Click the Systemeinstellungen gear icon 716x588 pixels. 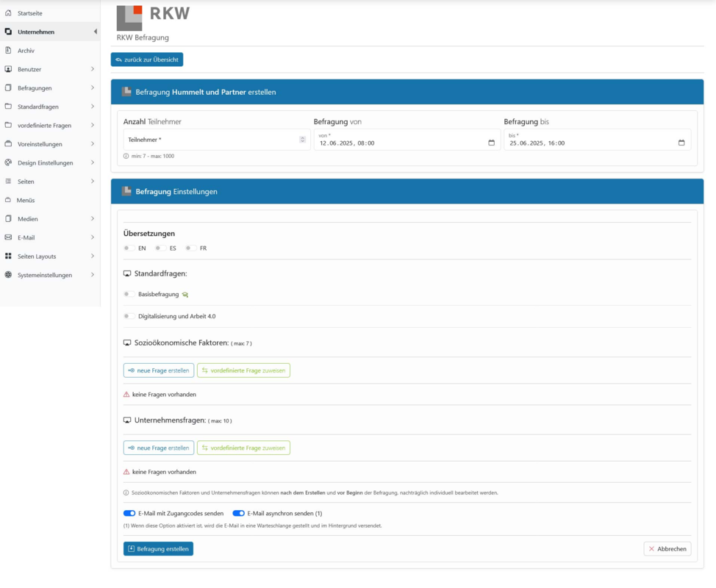[8, 275]
